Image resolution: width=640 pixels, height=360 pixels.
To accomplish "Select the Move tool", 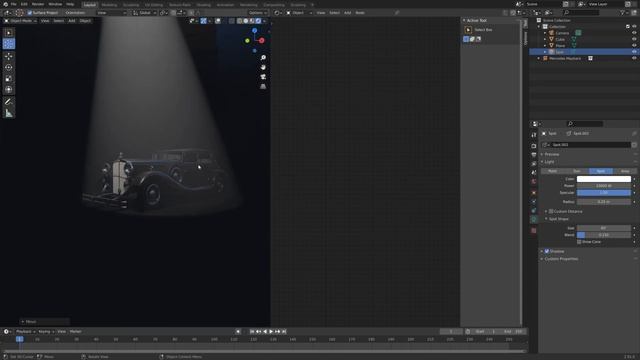I will click(x=9, y=56).
